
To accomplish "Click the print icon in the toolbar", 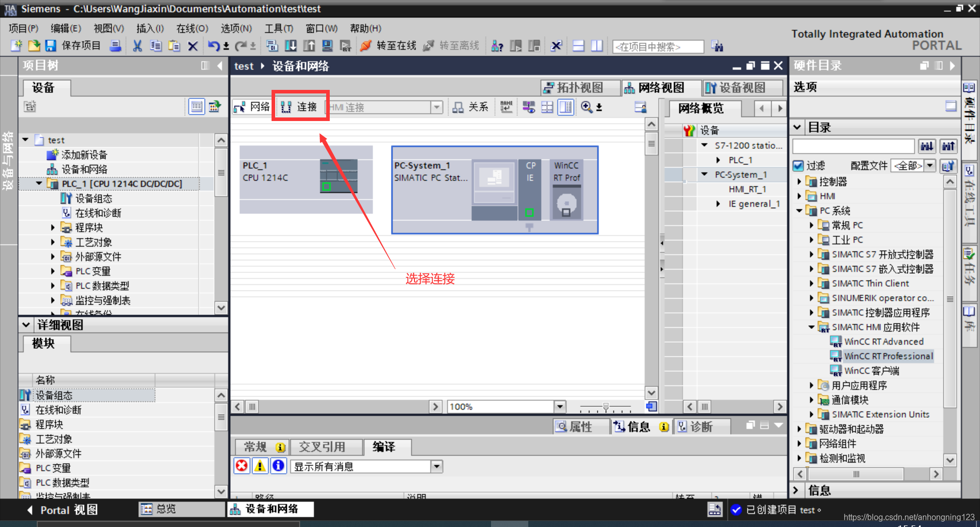I will point(116,46).
